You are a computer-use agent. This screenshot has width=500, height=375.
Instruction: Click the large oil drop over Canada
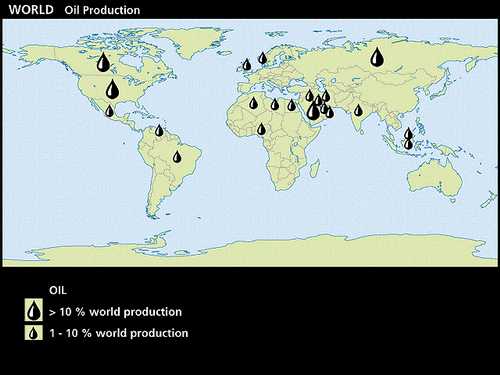[103, 62]
